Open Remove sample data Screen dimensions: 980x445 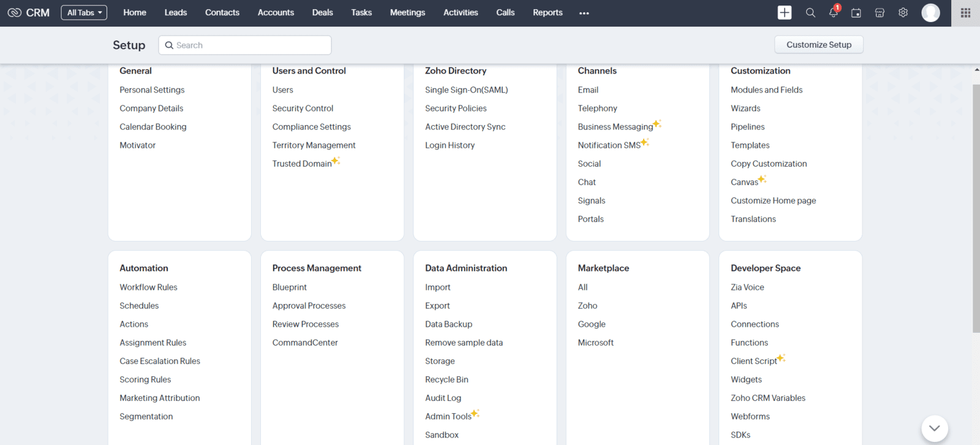(x=464, y=343)
